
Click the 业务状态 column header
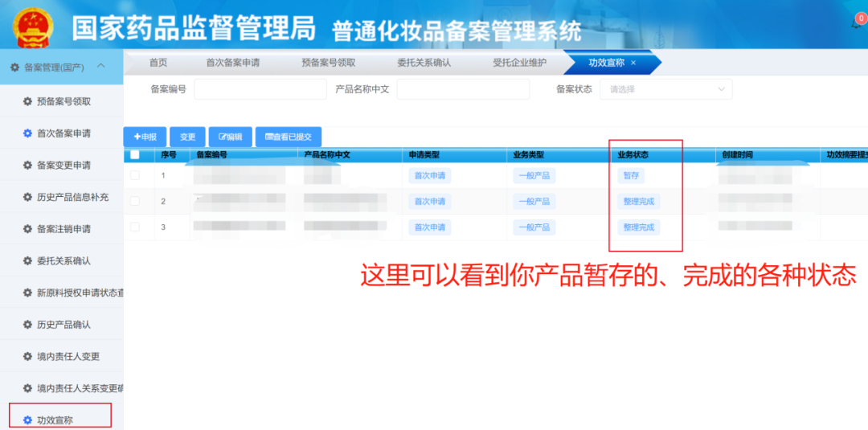pyautogui.click(x=633, y=155)
